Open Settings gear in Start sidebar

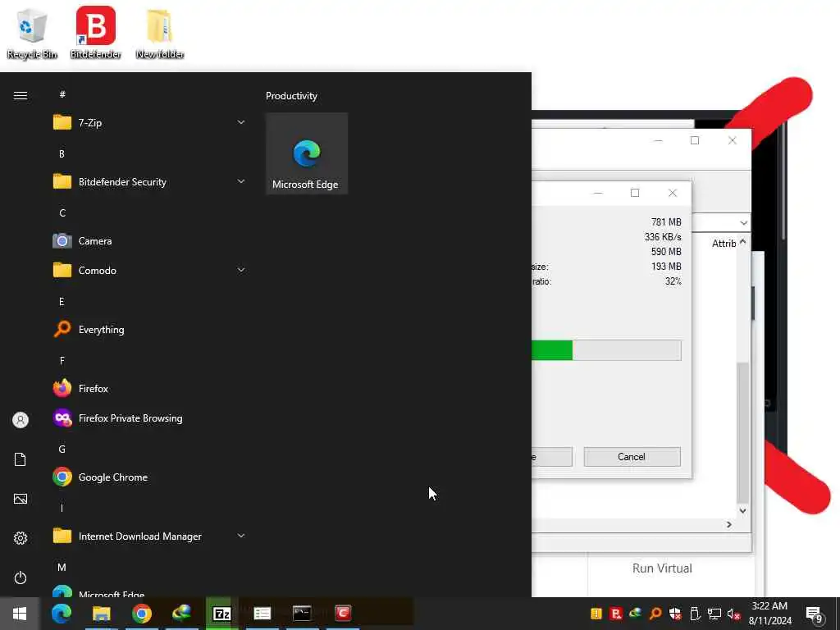coord(21,538)
